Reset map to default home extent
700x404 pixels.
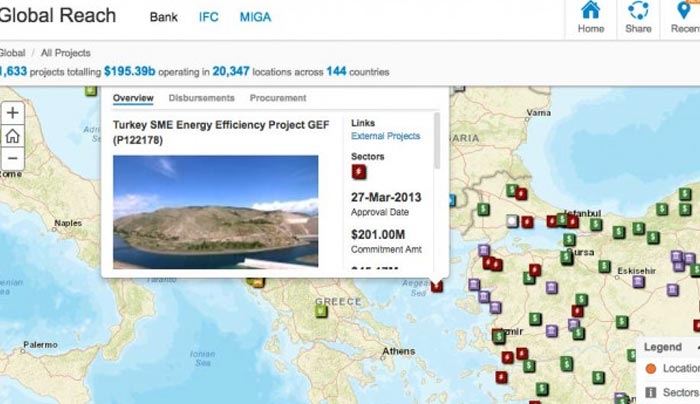(x=12, y=136)
